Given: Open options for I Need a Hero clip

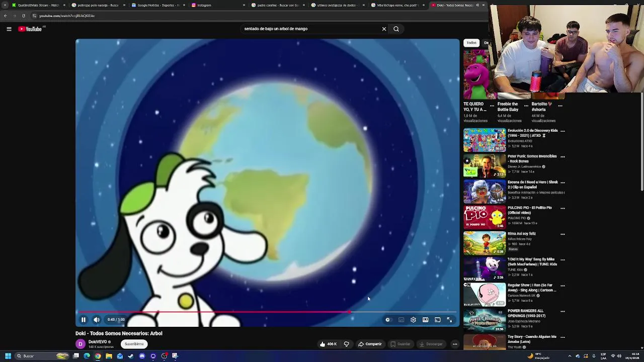Looking at the screenshot, I should click(x=562, y=183).
